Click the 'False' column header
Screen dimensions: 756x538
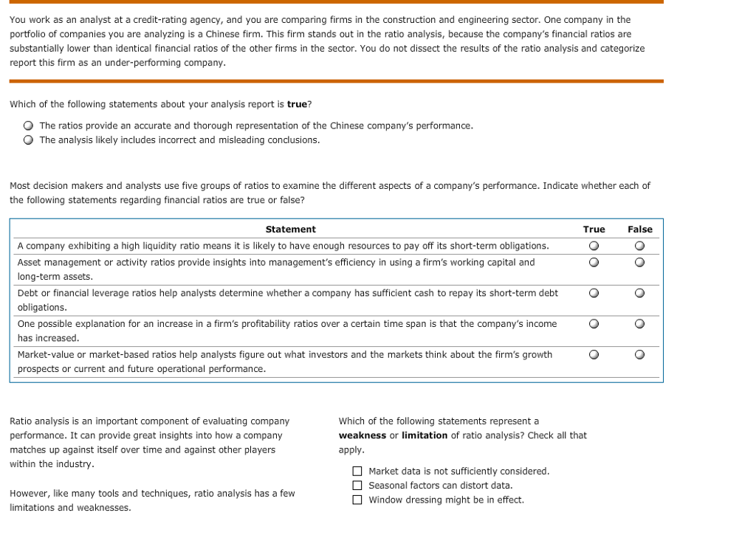(640, 230)
